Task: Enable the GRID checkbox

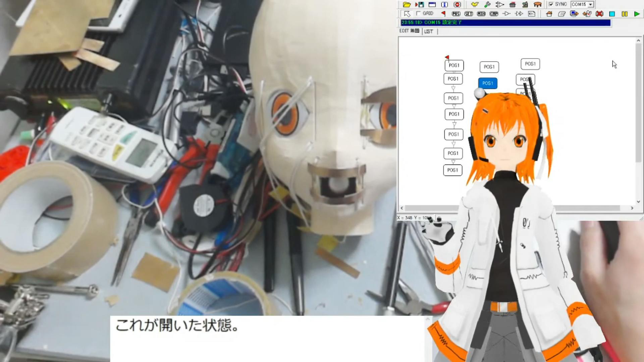Action: pos(418,13)
